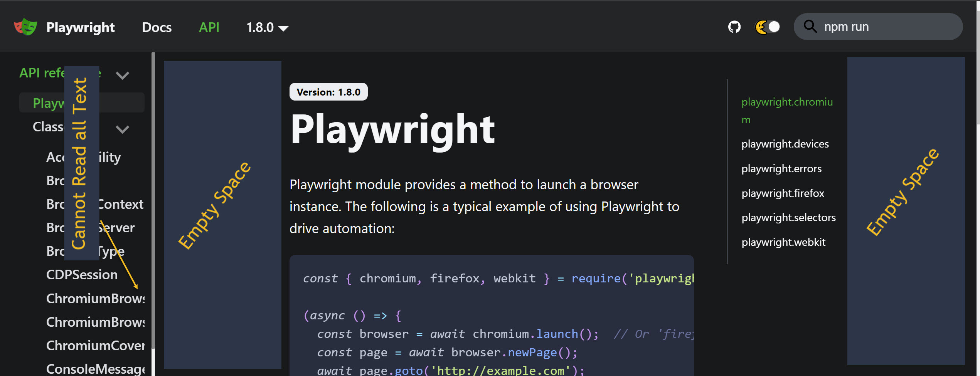Toggle the dark mode switch
This screenshot has height=376, width=980.
tap(768, 27)
